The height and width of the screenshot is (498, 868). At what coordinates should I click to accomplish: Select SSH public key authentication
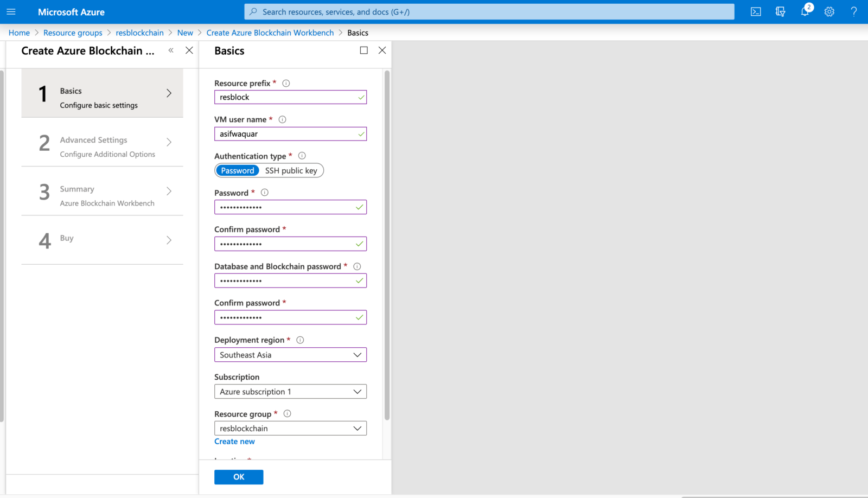point(291,170)
